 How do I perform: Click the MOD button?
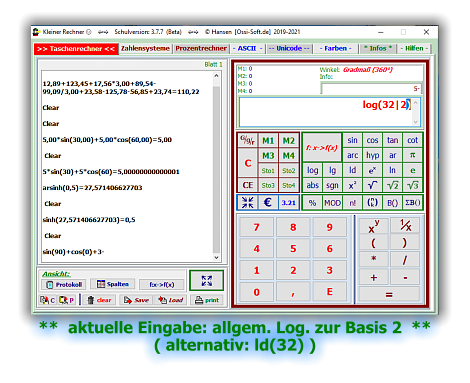pos(332,203)
